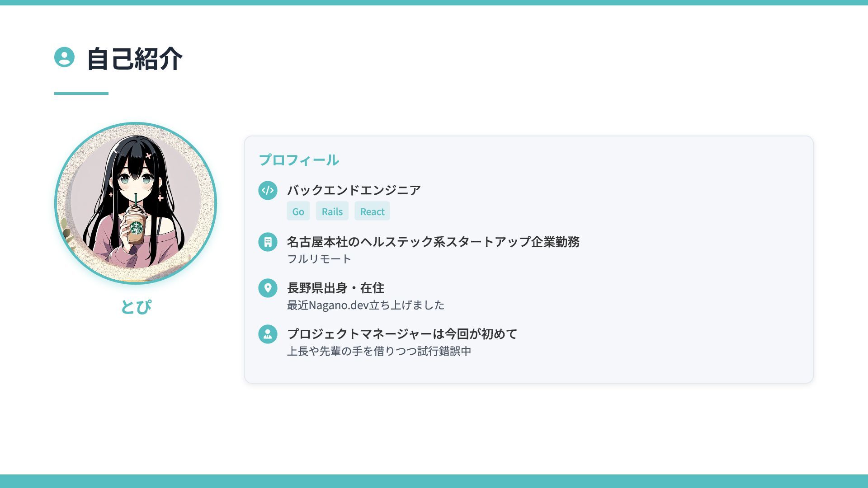Screen dimensions: 868x488
Task: Click the フルリモート subtitle
Action: point(319,259)
